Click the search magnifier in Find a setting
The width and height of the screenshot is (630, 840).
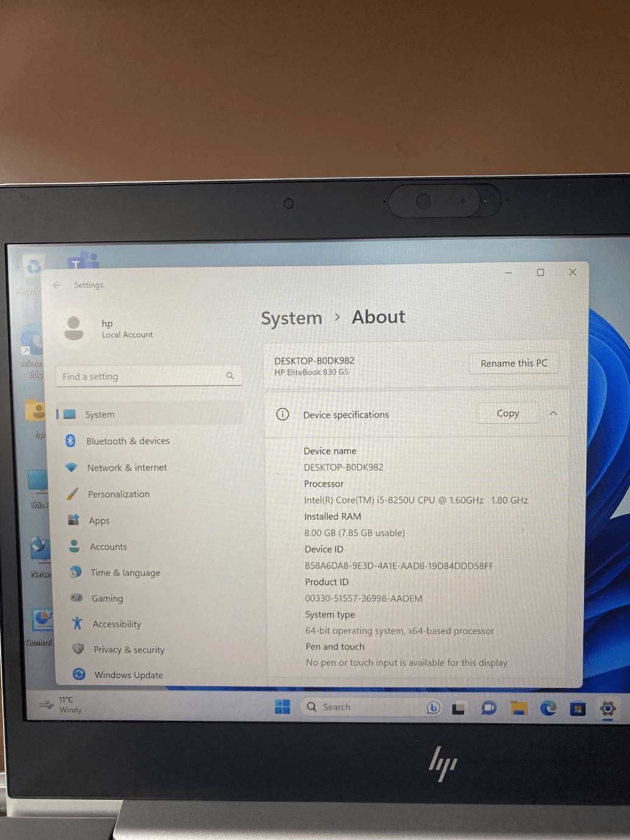coord(230,376)
